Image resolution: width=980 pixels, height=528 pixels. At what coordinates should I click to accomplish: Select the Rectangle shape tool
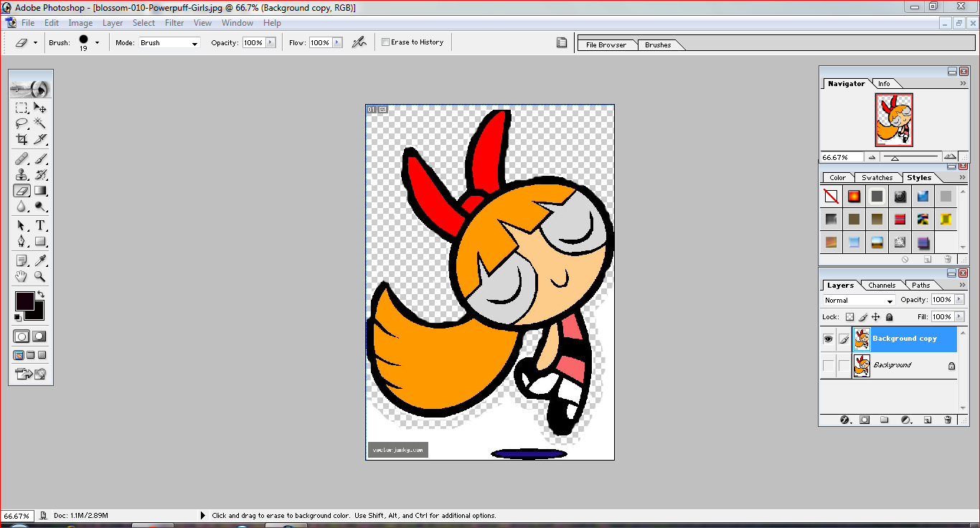41,241
